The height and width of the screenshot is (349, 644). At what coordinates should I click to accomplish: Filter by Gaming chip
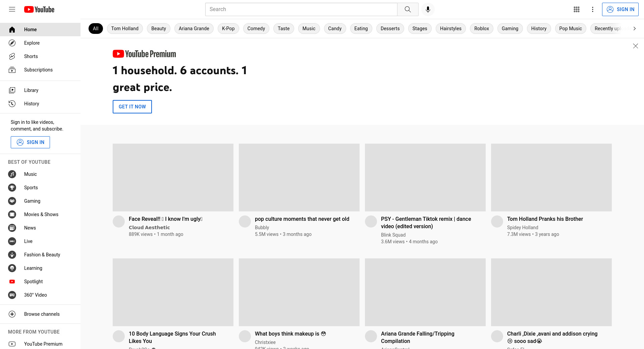(510, 29)
